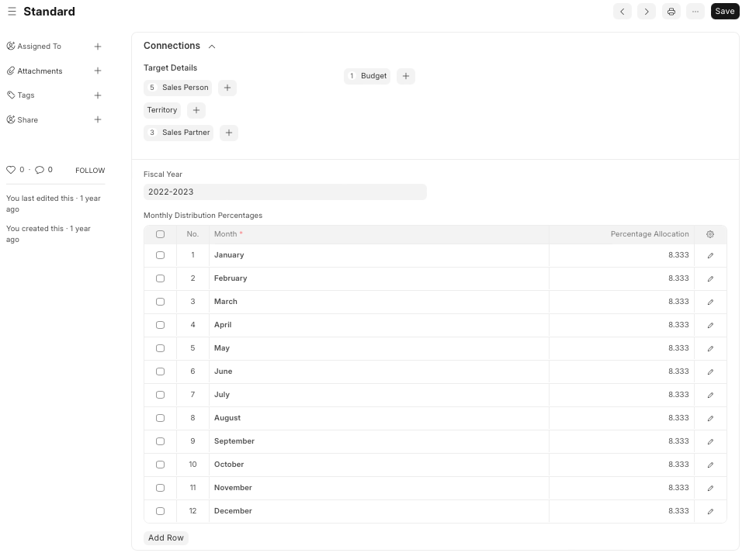Add an attachment with plus icon
Screen dimensions: 756x553
coord(98,71)
